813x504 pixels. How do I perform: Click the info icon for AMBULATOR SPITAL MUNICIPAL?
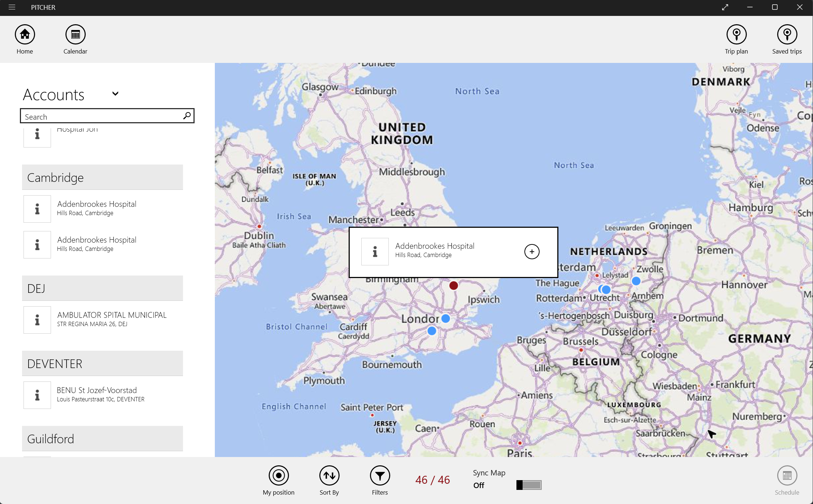click(x=37, y=319)
